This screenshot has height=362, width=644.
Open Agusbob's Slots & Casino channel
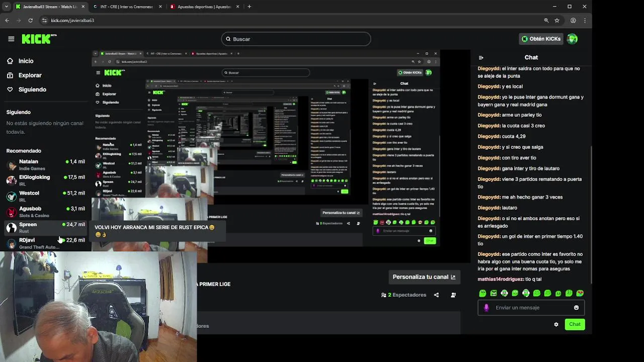coord(46,212)
